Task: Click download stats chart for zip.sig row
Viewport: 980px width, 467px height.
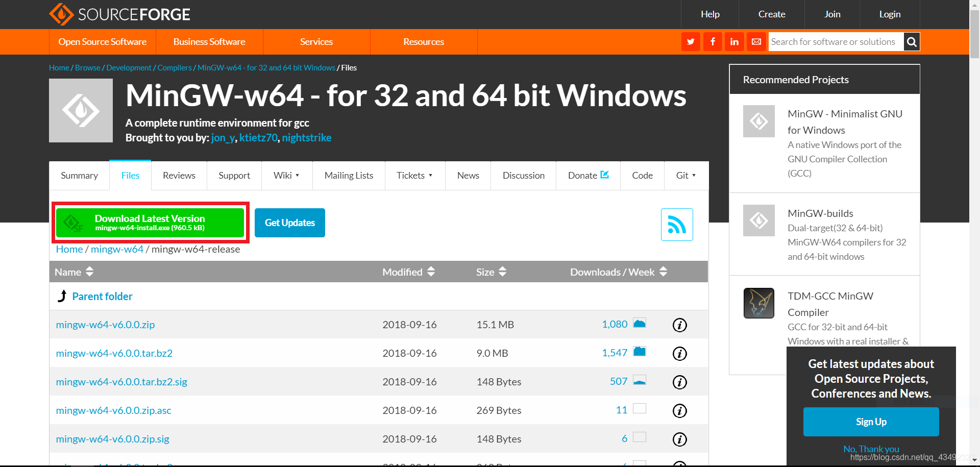Action: click(640, 437)
